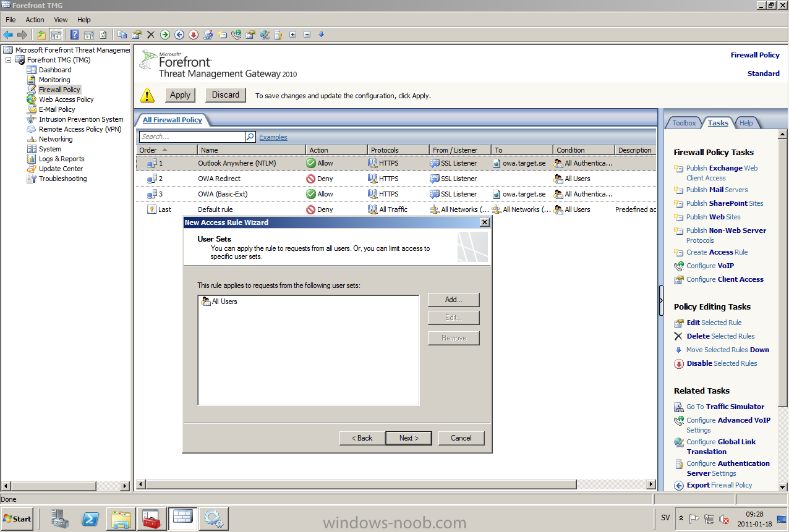Click the Configure VoIP phone icon in Tasks

[x=679, y=266]
